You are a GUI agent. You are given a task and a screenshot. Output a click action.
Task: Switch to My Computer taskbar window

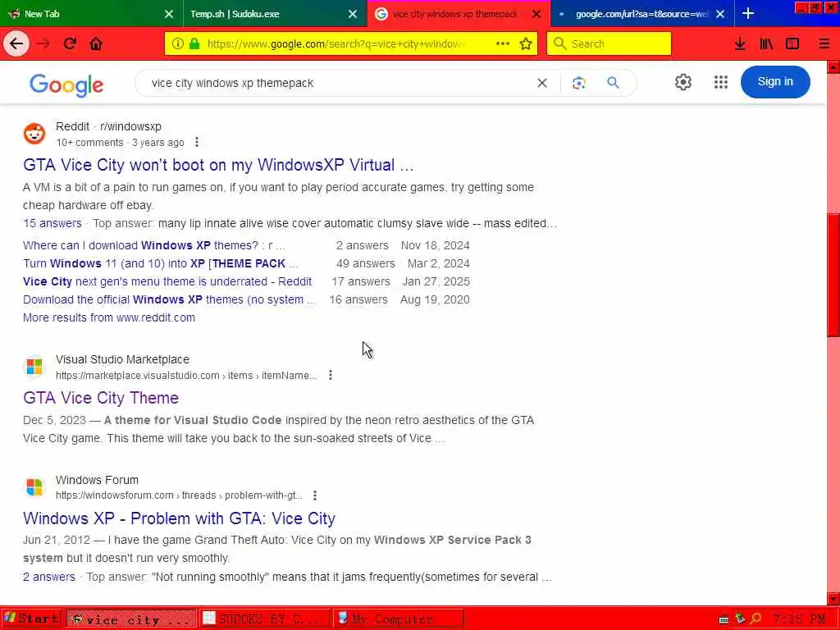click(x=398, y=619)
